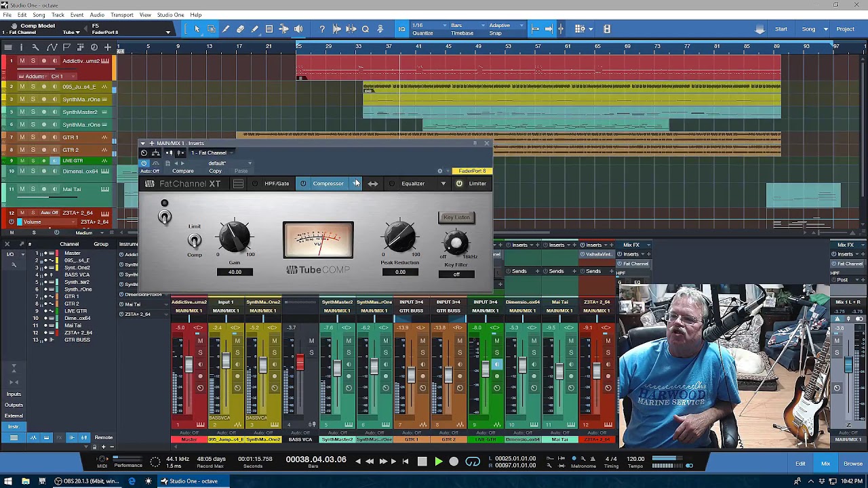The width and height of the screenshot is (868, 488).
Task: Show automation curve icon above tracks
Action: coord(51,47)
